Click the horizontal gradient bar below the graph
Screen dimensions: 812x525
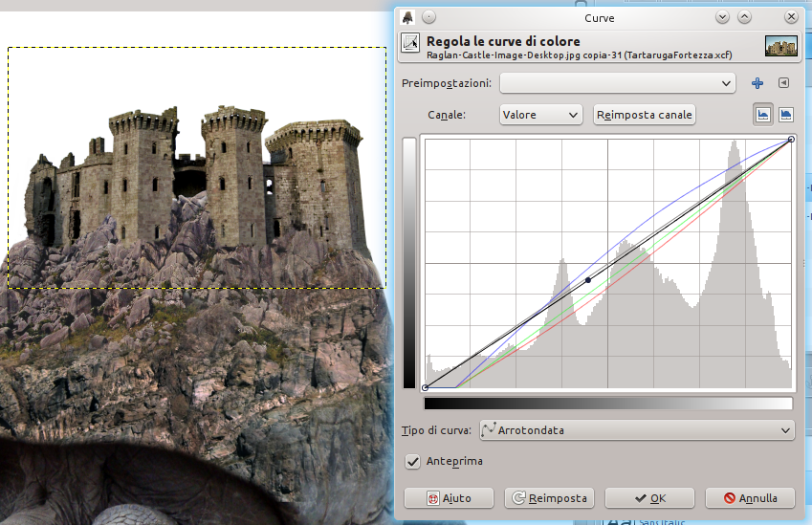[x=608, y=404]
